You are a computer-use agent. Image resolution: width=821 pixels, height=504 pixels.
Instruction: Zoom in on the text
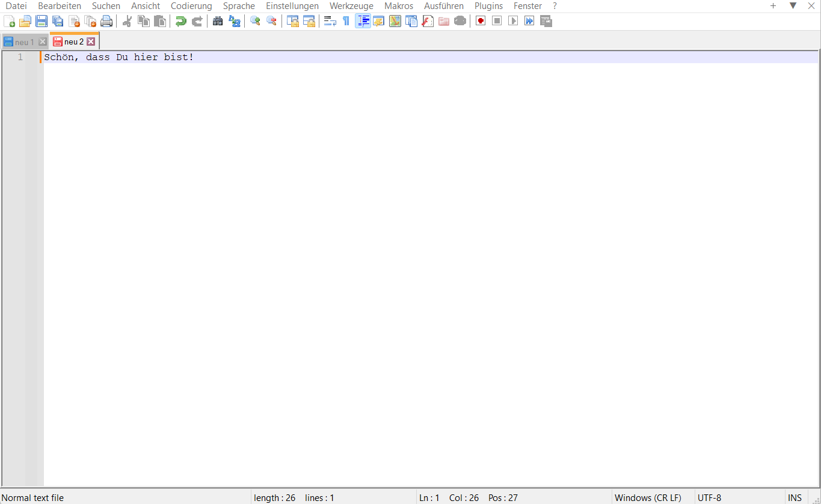coord(254,20)
